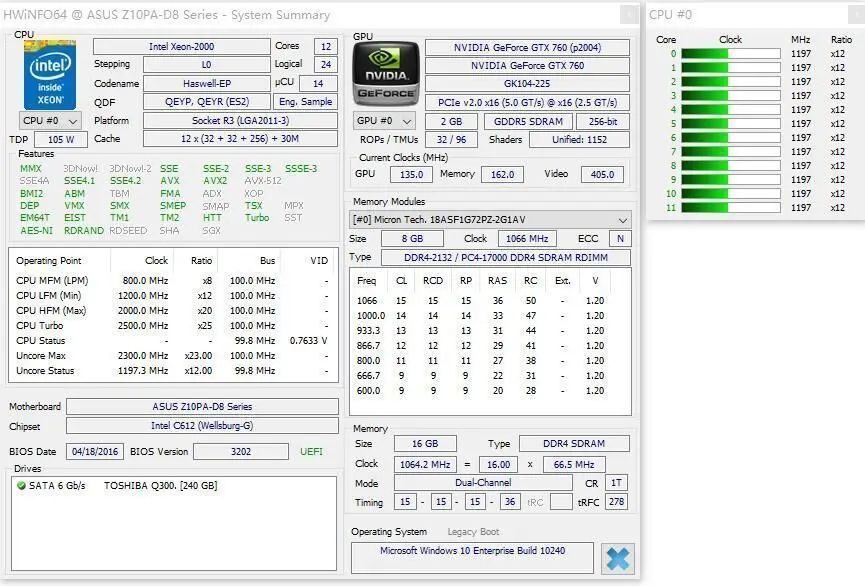
Task: Open the CPU #0 selector dropdown
Action: [x=50, y=120]
